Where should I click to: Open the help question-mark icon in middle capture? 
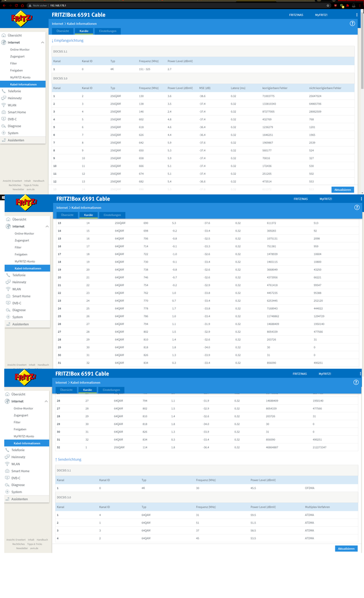[357, 208]
